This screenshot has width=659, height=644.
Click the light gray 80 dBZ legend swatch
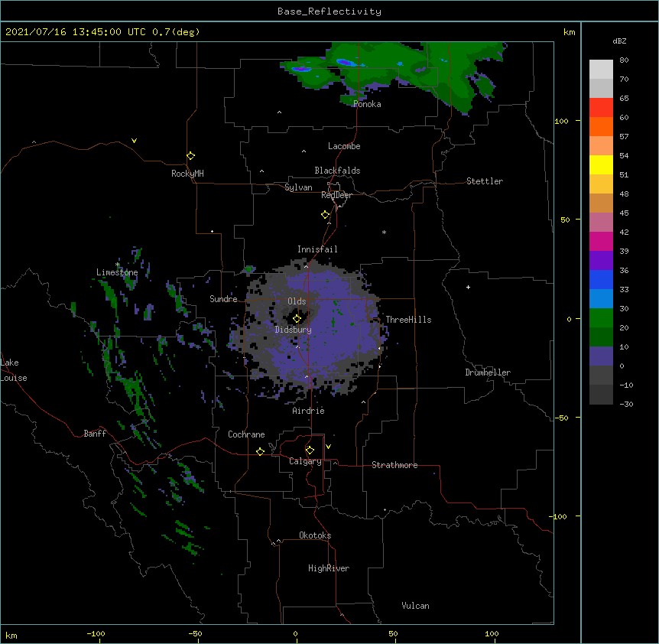coord(601,70)
